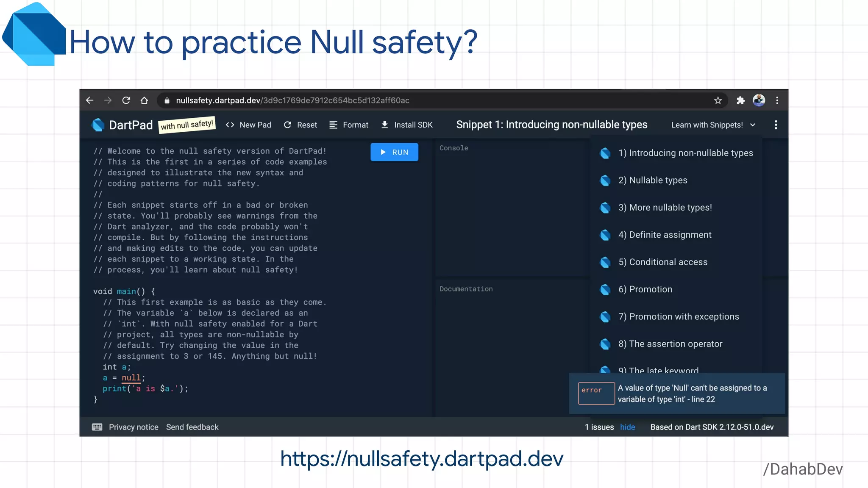Screen dimensions: 868x488
Task: Open the Send feedback link
Action: [x=192, y=427]
